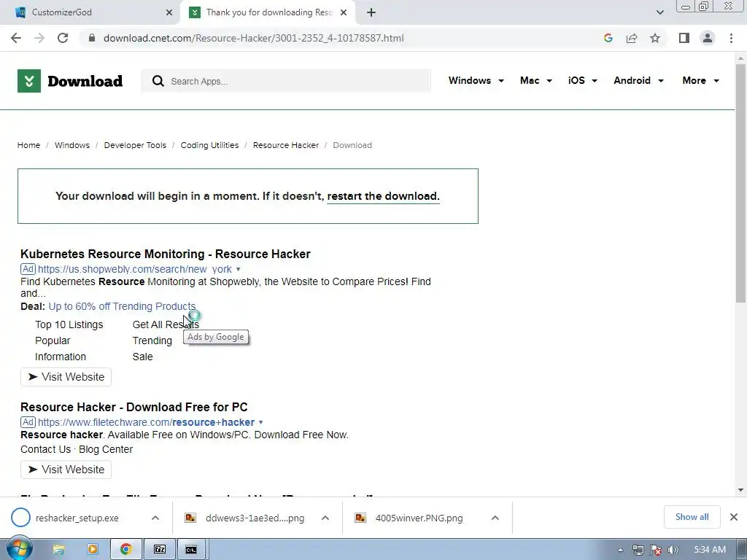Open the filetechware.com ad URL

146,422
